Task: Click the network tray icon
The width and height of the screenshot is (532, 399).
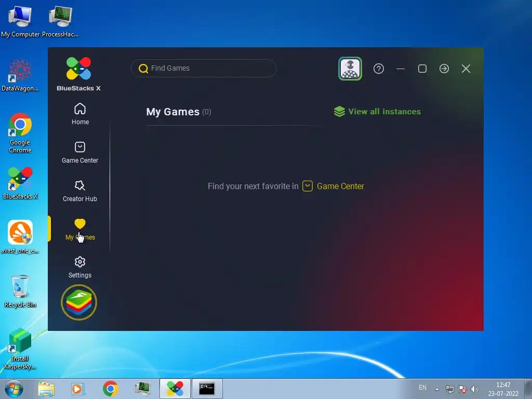Action: tap(450, 389)
